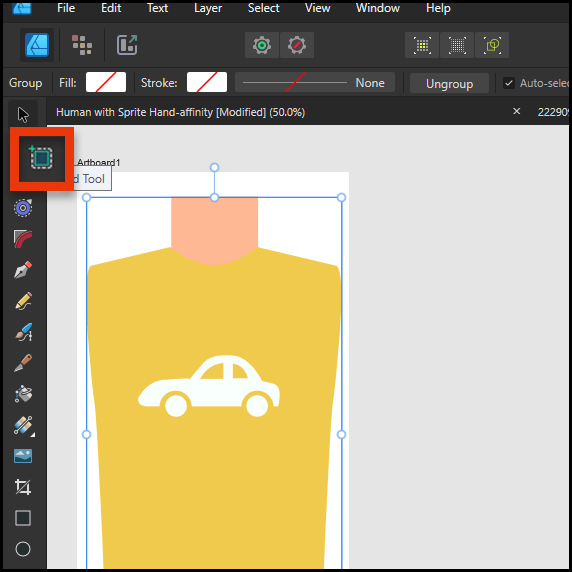Switch to Pixel Persona

click(82, 45)
